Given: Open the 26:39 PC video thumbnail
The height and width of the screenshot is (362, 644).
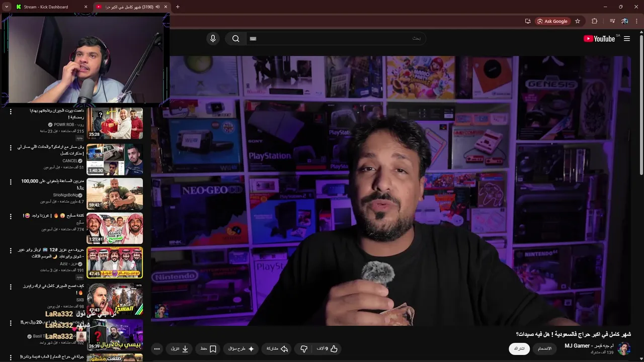Looking at the screenshot, I should pyautogui.click(x=115, y=334).
